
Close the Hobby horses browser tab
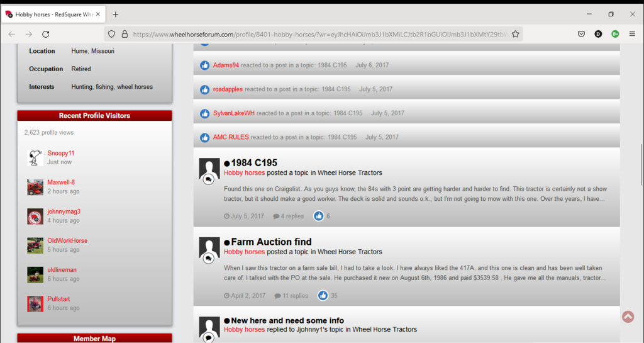98,14
